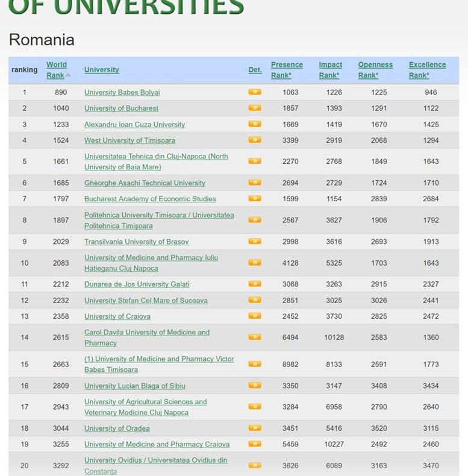Open details icon for University of Craiova row
Screen dimensions: 468x476
point(255,316)
